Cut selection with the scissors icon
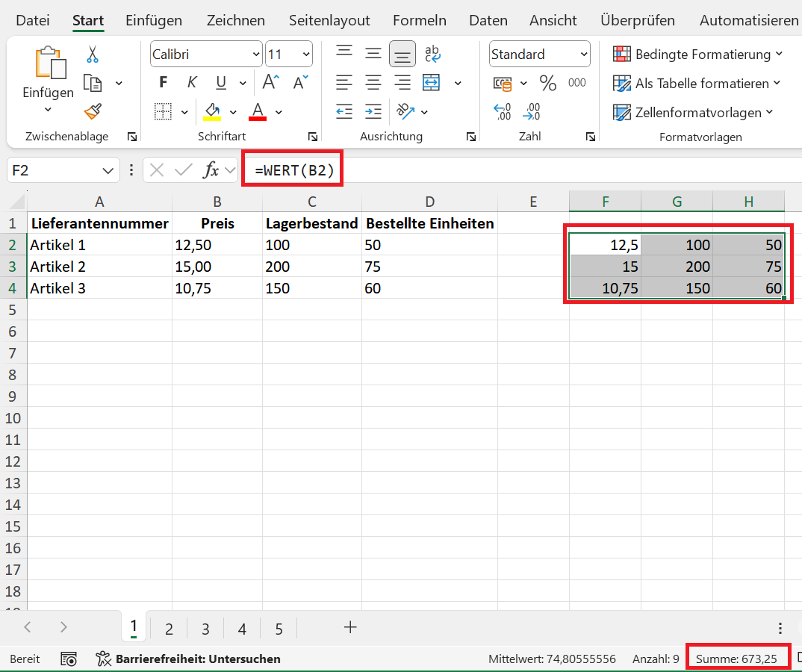Screen dimensions: 802x672 (92, 54)
